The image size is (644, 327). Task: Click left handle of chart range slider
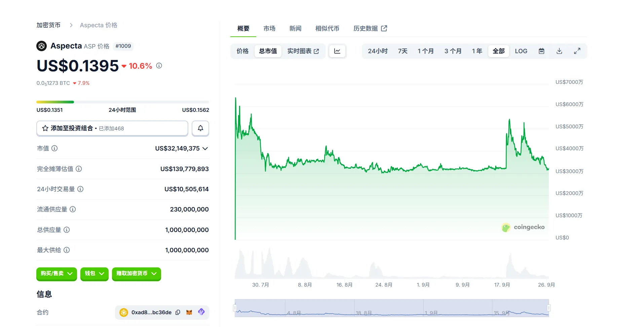click(x=235, y=308)
